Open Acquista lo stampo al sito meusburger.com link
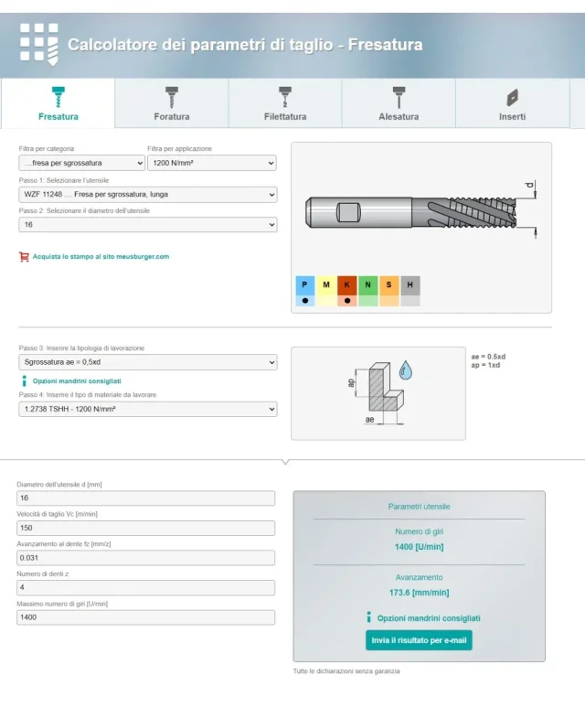The height and width of the screenshot is (728, 585). (x=101, y=257)
